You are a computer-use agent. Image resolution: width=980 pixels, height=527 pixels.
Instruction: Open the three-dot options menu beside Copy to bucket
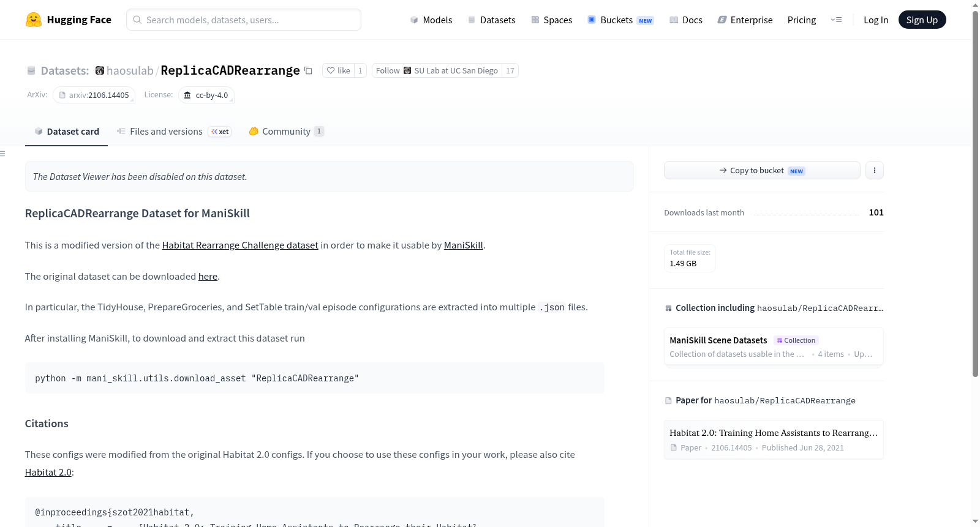point(875,170)
